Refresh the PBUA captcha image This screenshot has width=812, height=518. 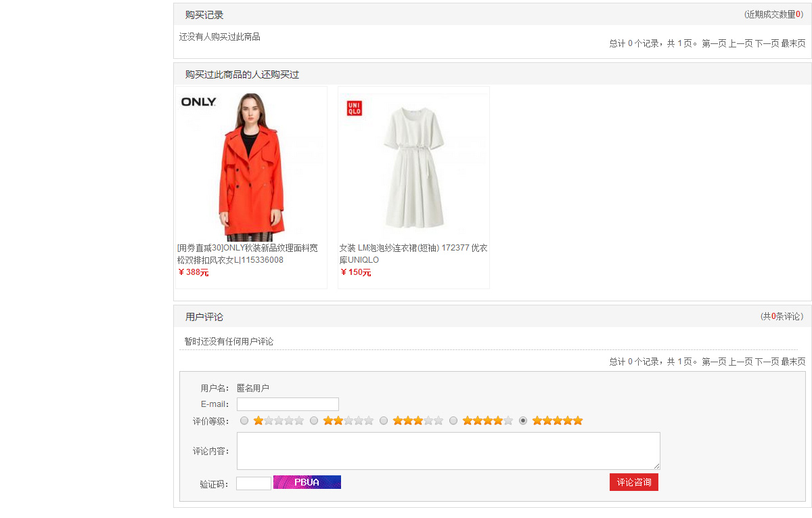[x=307, y=482]
